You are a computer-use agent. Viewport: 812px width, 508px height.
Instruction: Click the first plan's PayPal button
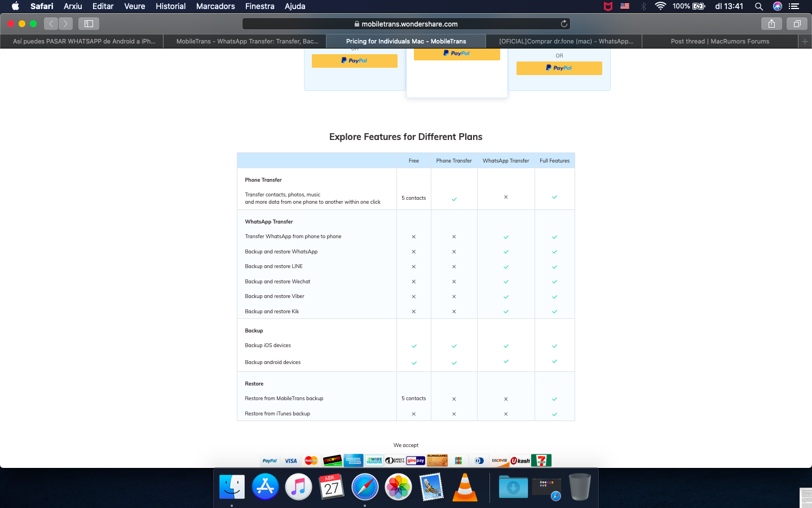coord(355,60)
